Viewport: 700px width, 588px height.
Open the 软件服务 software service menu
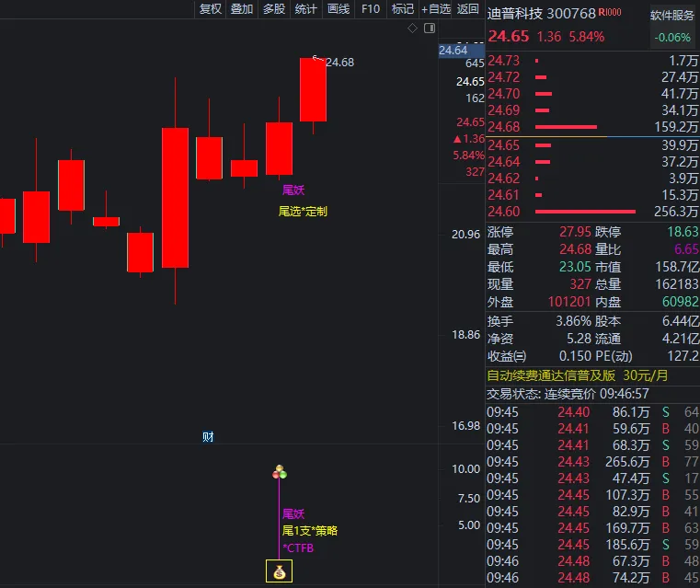click(672, 16)
